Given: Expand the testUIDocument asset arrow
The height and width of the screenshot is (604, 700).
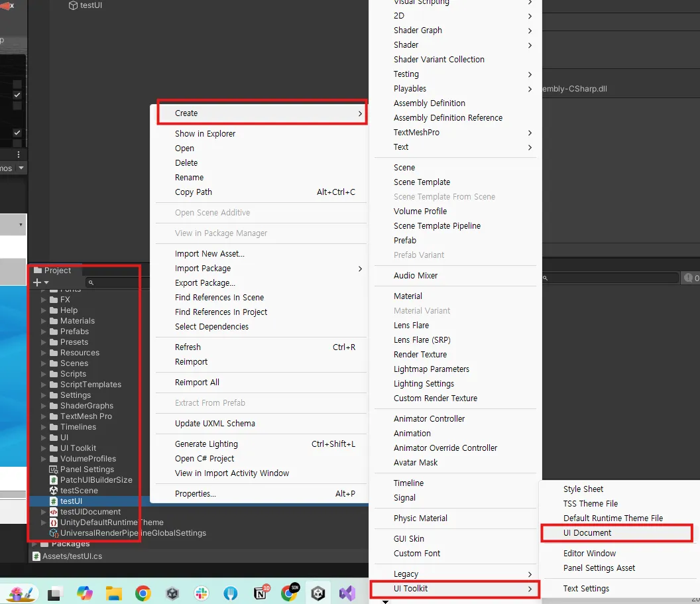Looking at the screenshot, I should [43, 512].
